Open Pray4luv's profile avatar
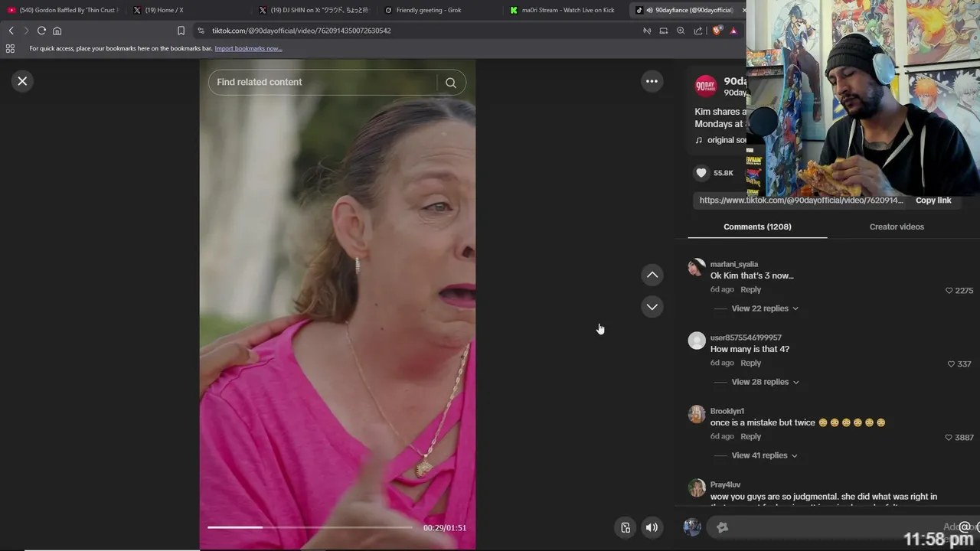Screen dimensions: 980x551 (697, 487)
